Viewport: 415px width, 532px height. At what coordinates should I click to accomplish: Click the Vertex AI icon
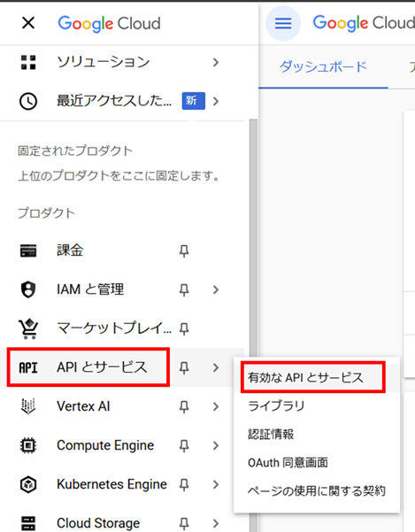click(x=28, y=406)
